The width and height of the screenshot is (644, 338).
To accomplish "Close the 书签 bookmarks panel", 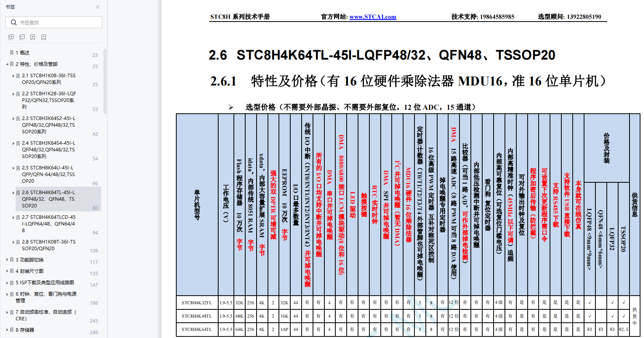I will point(98,7).
